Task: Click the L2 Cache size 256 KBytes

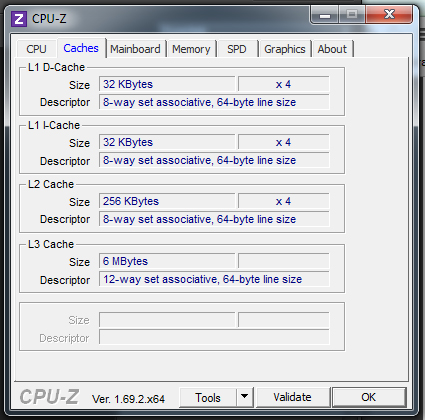Action: coord(167,201)
